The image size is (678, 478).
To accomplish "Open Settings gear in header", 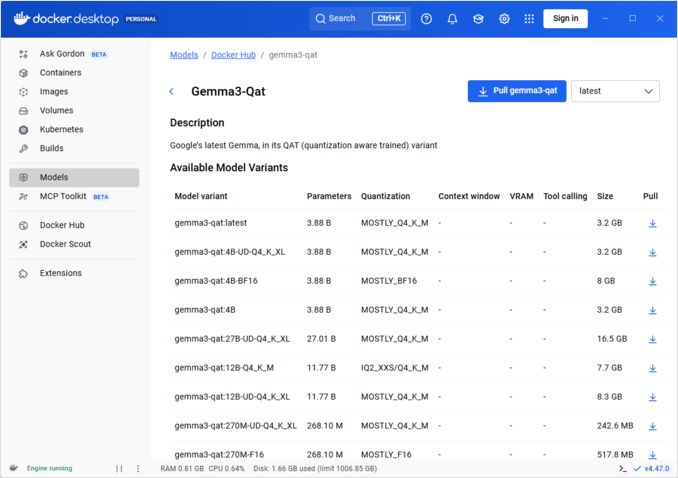I will tap(504, 18).
